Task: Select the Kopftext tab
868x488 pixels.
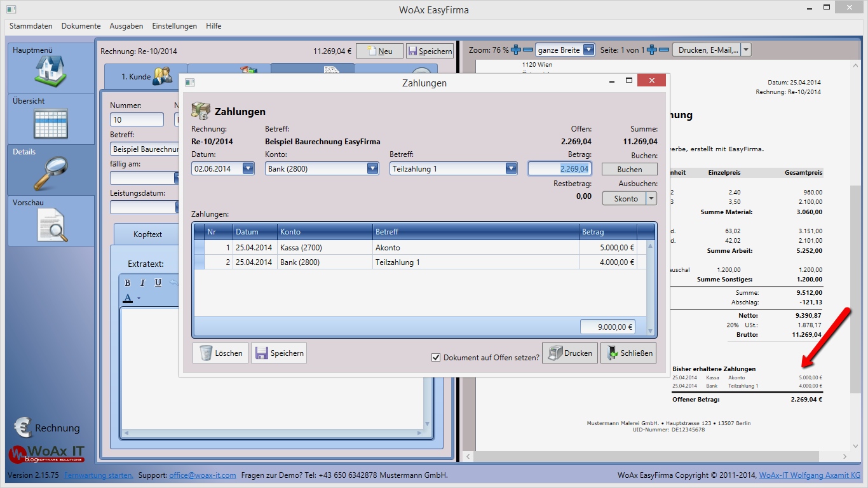Action: (x=147, y=234)
